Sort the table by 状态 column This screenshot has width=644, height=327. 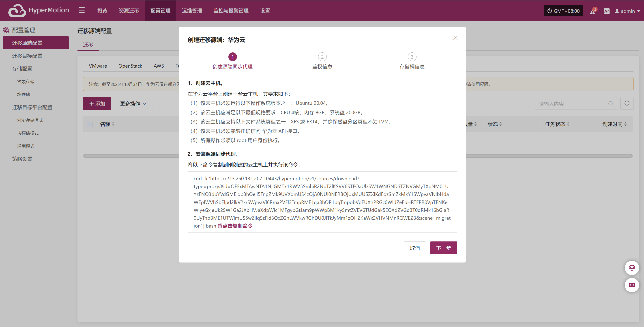click(x=500, y=124)
